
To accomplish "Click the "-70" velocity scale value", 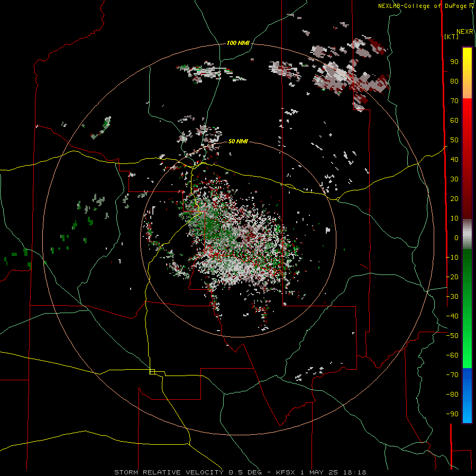I will tap(452, 375).
